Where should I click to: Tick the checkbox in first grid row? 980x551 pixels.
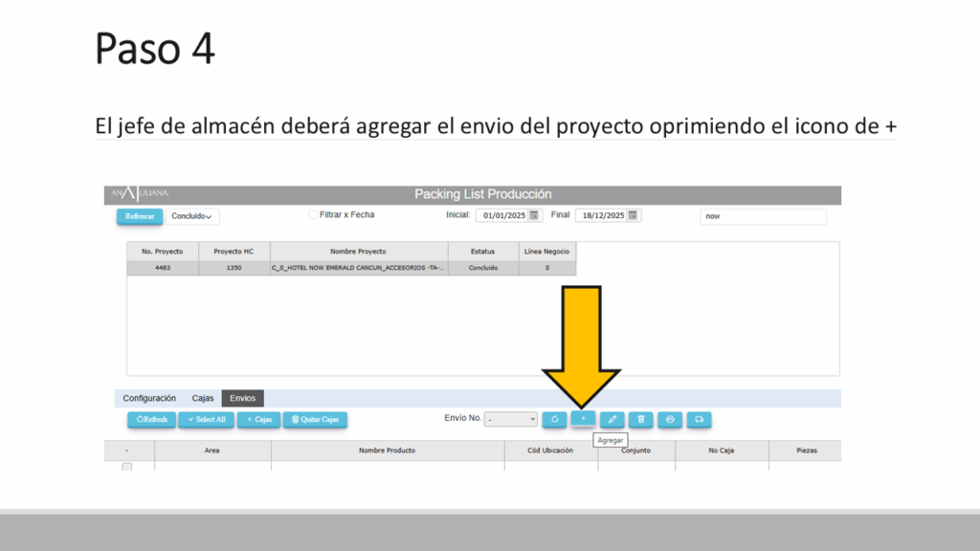point(126,467)
